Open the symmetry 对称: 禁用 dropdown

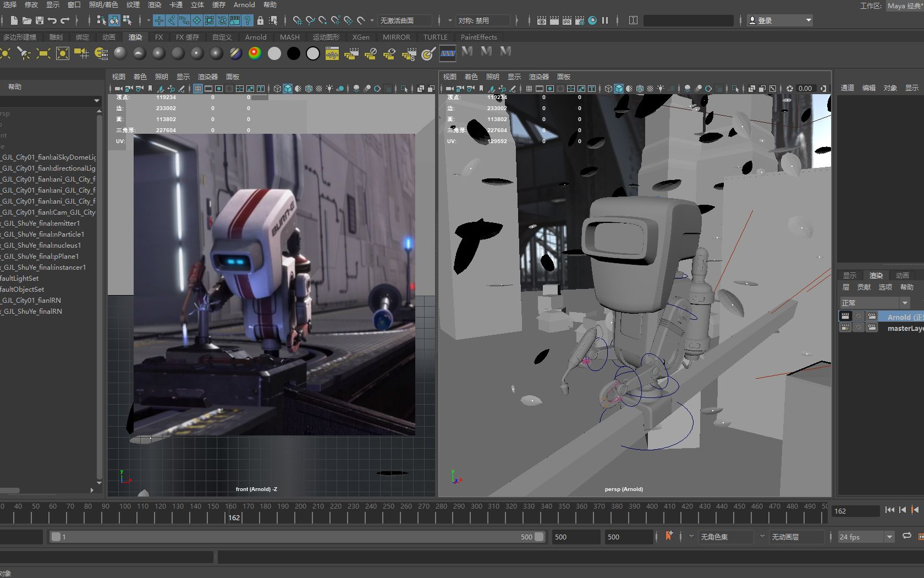tap(483, 20)
